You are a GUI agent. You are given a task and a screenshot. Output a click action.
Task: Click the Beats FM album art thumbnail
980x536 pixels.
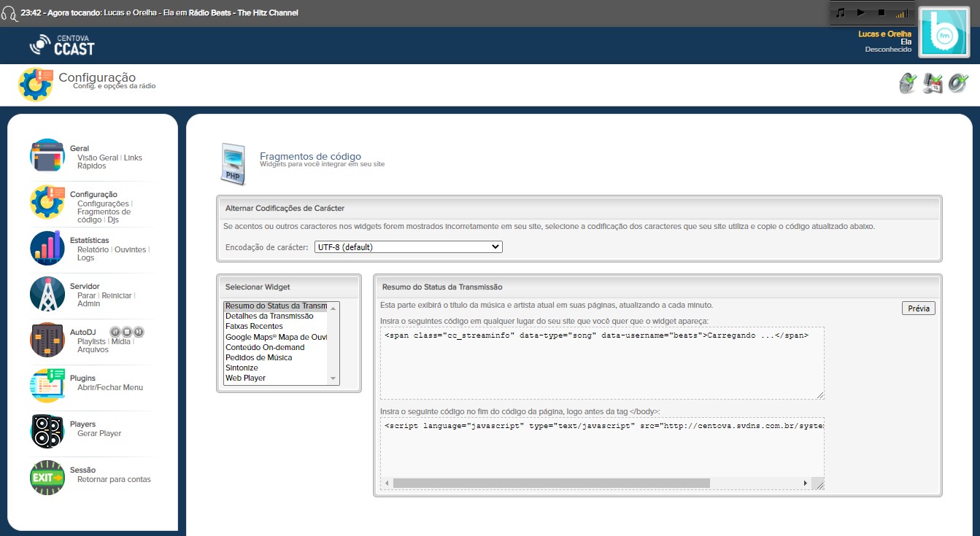(x=943, y=32)
